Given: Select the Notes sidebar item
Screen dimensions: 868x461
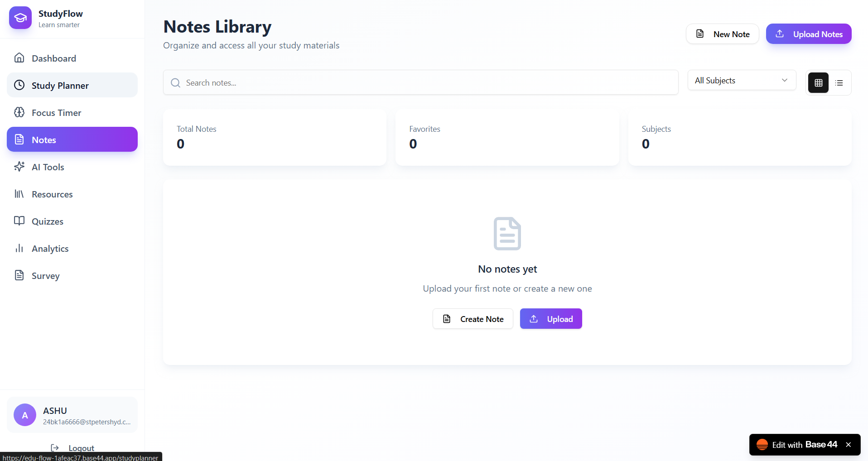Looking at the screenshot, I should [x=72, y=139].
